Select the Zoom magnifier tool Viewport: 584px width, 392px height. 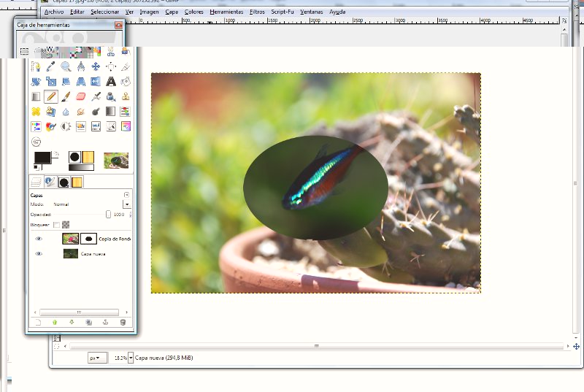(66, 66)
